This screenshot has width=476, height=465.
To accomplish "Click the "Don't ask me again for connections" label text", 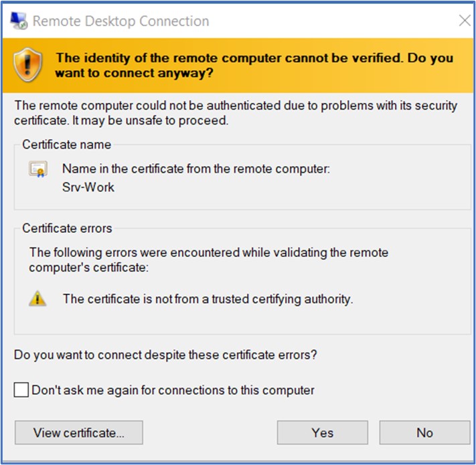I will click(173, 390).
